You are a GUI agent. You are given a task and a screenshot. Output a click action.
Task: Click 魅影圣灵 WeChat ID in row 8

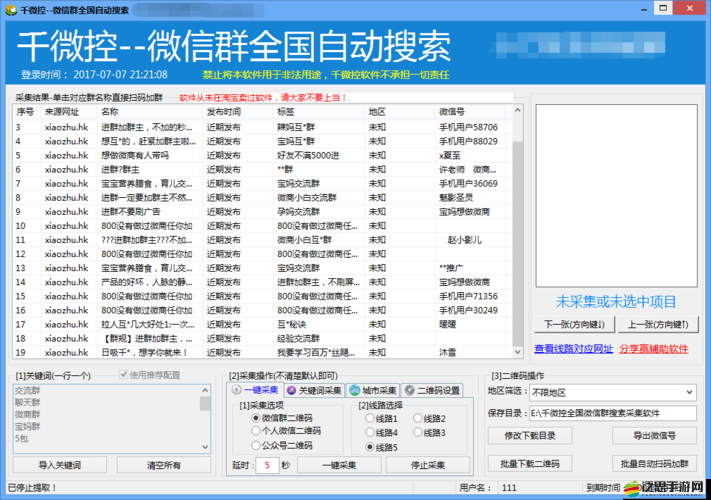click(456, 197)
